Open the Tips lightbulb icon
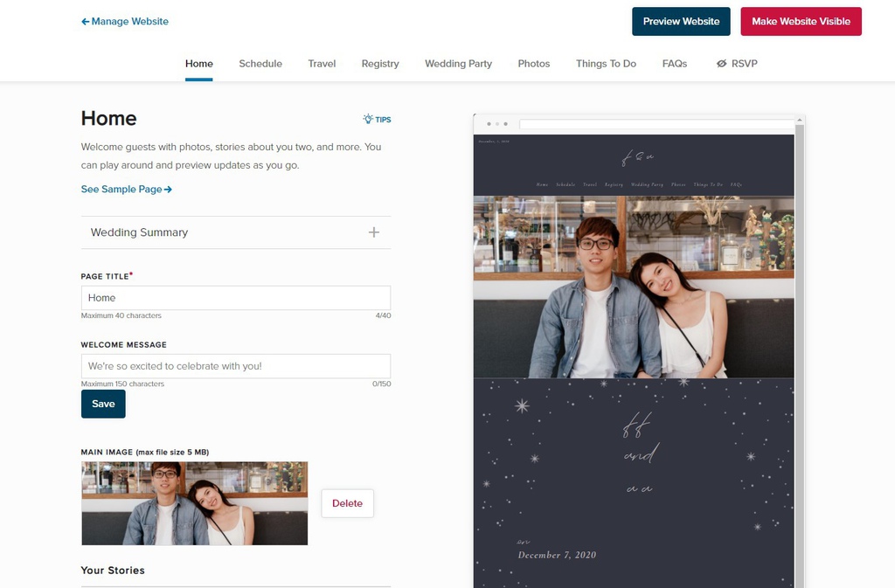The width and height of the screenshot is (895, 588). (x=368, y=119)
